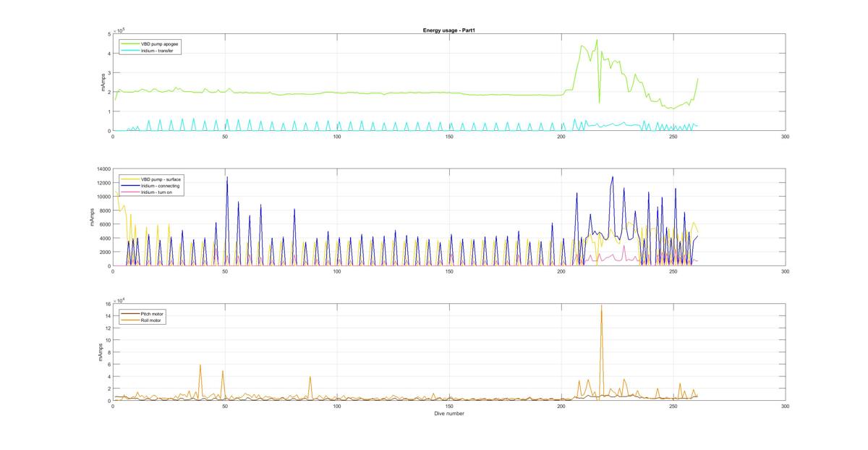Click the "×10^5" exponent label above VBD apogee plot
This screenshot has height=450, width=868.
coord(119,30)
